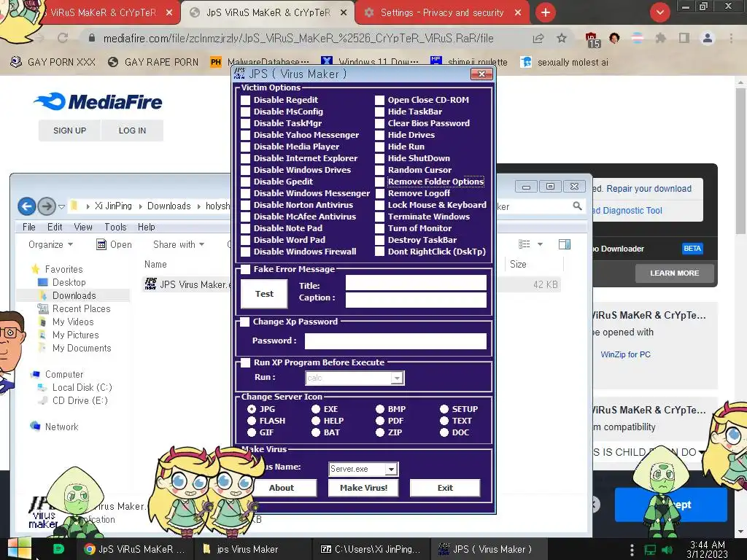This screenshot has width=747, height=560.
Task: Open the network tray icon
Action: tap(650, 550)
